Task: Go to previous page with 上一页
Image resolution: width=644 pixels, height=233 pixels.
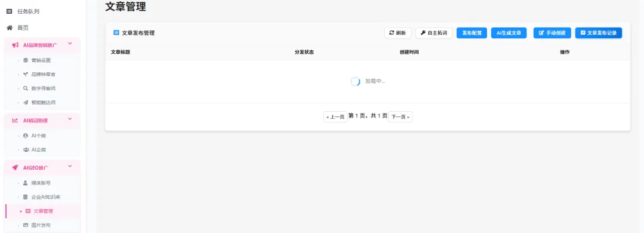Action: tap(335, 117)
